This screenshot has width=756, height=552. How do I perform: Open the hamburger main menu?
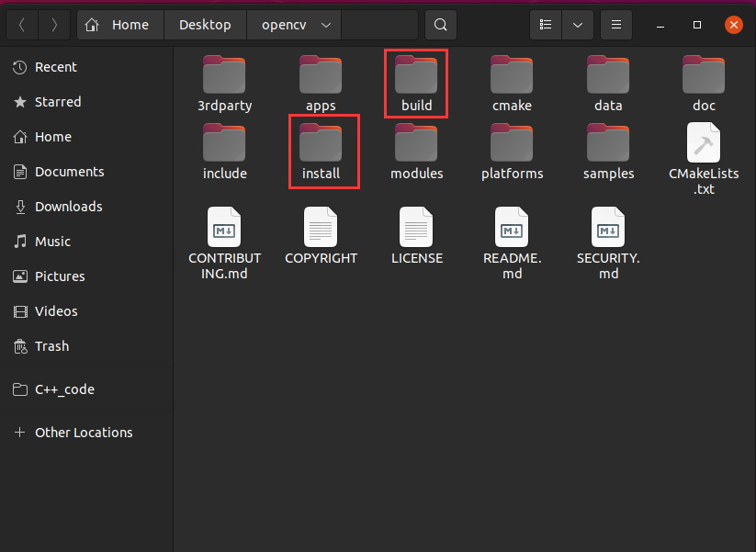[615, 25]
